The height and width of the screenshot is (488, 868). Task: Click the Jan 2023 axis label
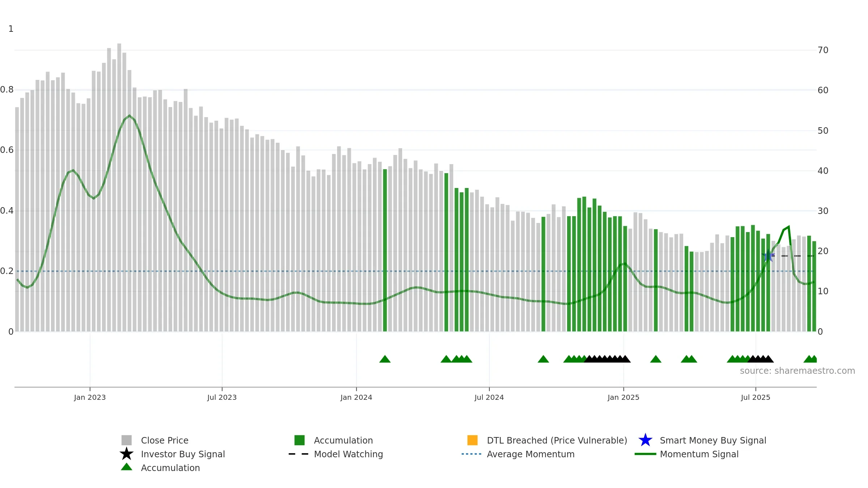click(x=90, y=397)
